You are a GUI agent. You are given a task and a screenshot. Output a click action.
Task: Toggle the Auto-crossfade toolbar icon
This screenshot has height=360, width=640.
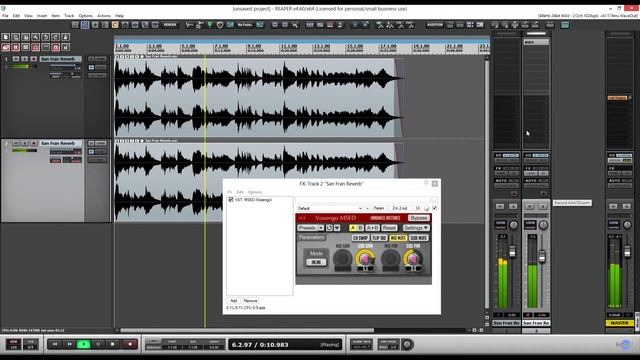click(x=6, y=47)
